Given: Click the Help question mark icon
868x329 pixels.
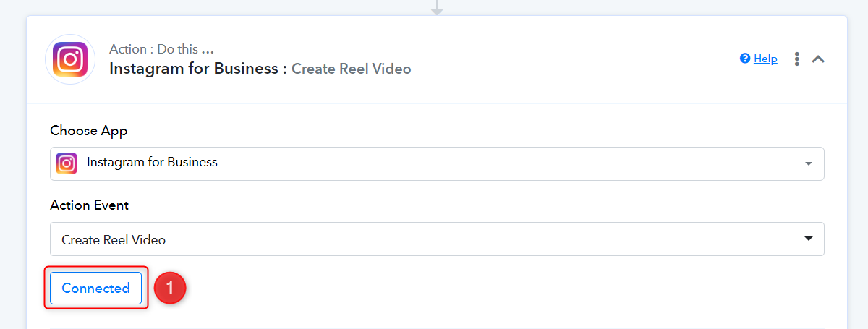Looking at the screenshot, I should pyautogui.click(x=745, y=59).
